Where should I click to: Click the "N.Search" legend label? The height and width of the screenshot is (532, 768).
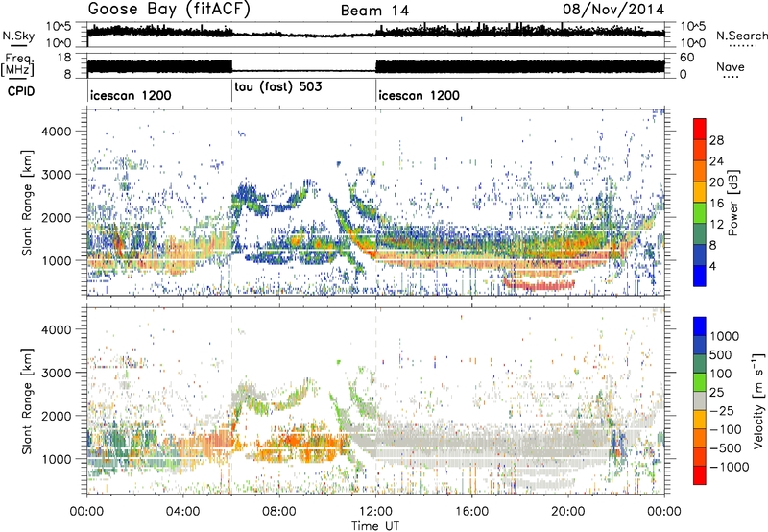tap(742, 36)
